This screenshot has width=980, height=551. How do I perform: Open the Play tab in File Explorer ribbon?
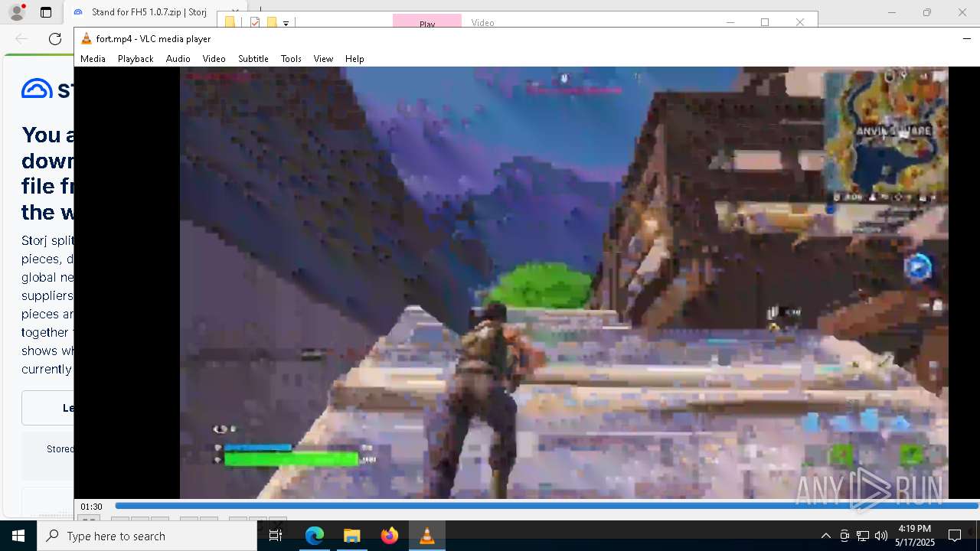point(427,22)
